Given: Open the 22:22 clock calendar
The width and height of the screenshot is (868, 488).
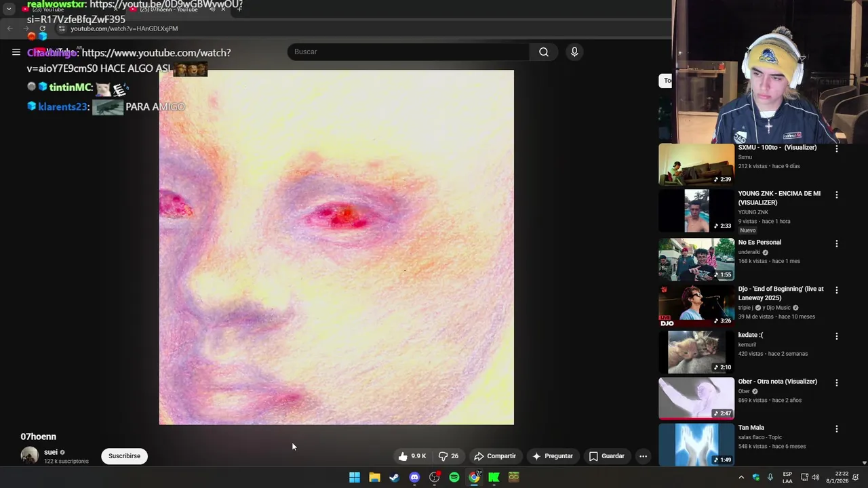Looking at the screenshot, I should point(839,477).
